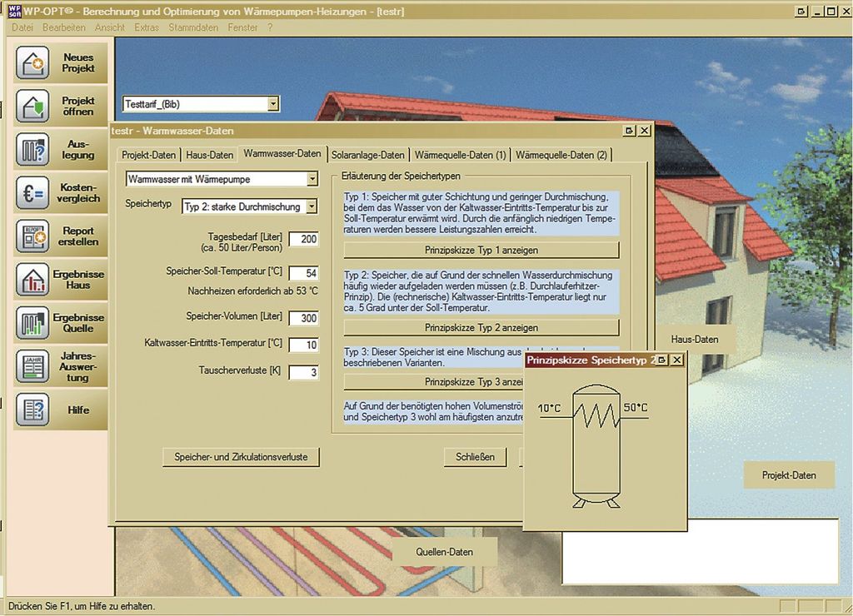
Task: Click the Schließen button
Action: (475, 456)
